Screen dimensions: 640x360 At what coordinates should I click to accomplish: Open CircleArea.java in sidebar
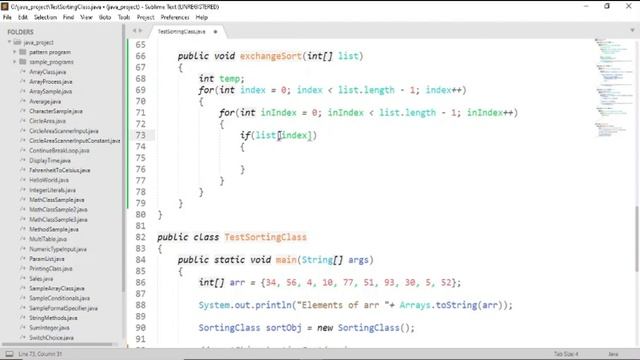point(47,121)
